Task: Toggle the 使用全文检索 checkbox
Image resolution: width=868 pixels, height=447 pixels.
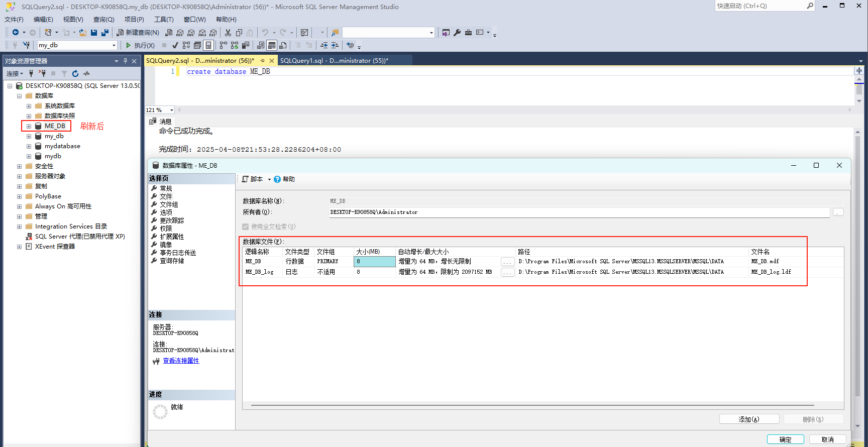Action: coord(246,227)
